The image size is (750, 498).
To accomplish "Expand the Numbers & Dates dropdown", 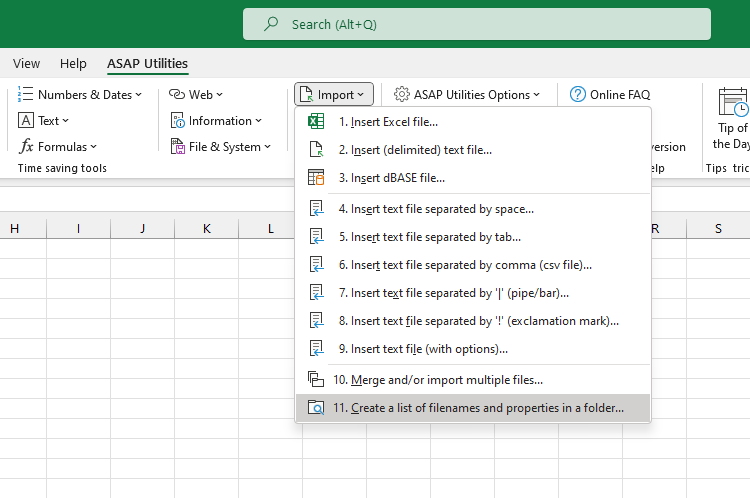I will (x=139, y=95).
